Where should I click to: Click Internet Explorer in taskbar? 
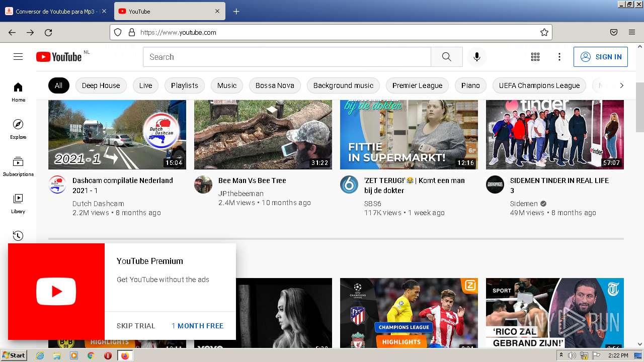coord(40,355)
